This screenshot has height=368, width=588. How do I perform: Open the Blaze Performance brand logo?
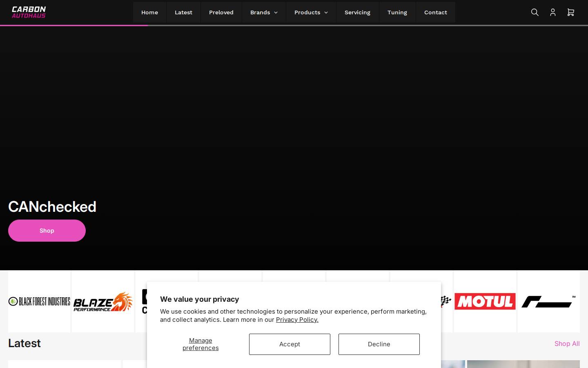coord(103,301)
